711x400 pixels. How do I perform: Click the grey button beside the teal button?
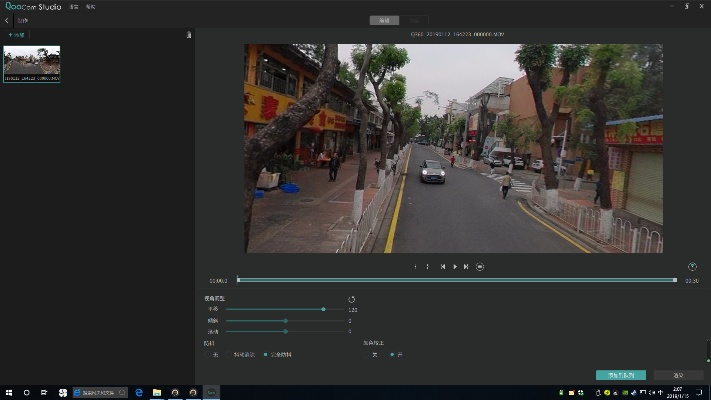pos(677,375)
